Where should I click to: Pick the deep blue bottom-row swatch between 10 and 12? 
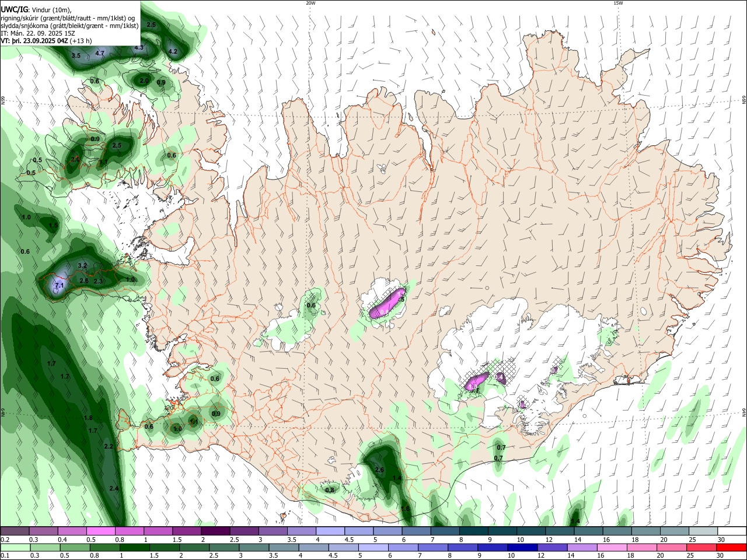click(x=522, y=547)
